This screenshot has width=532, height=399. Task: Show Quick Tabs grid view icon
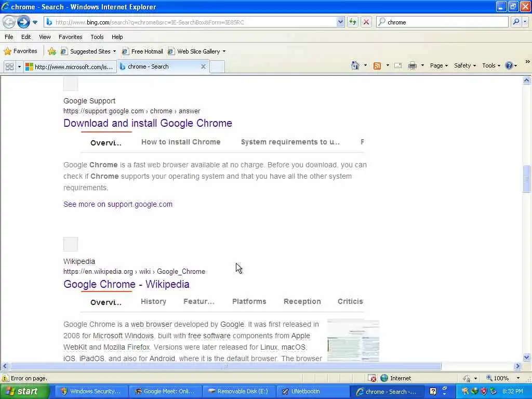tap(9, 66)
